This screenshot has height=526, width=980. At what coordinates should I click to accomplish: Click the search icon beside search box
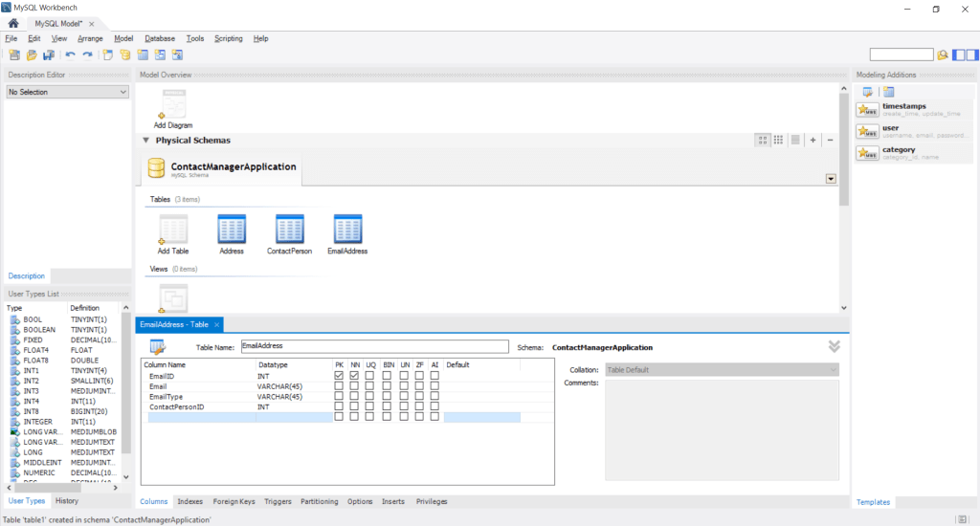click(x=943, y=55)
